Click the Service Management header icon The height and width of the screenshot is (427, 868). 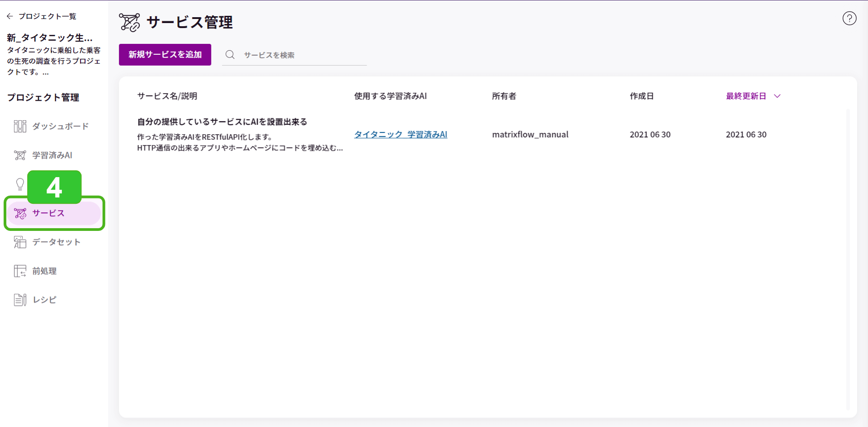[x=130, y=22]
